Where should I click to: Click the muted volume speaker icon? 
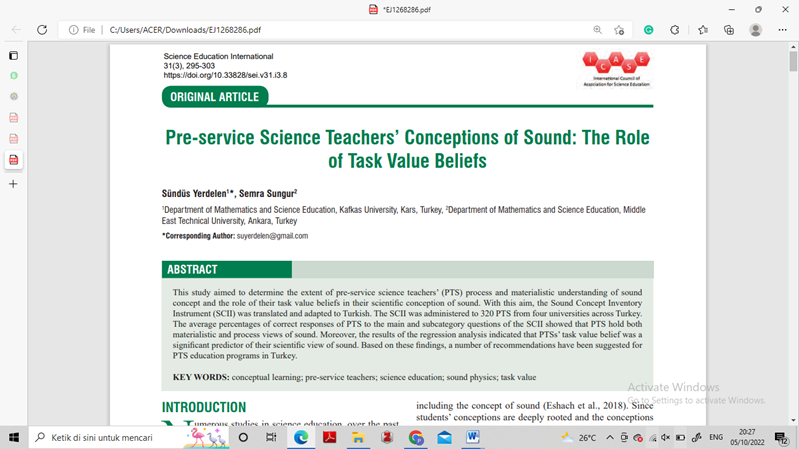coord(665,437)
